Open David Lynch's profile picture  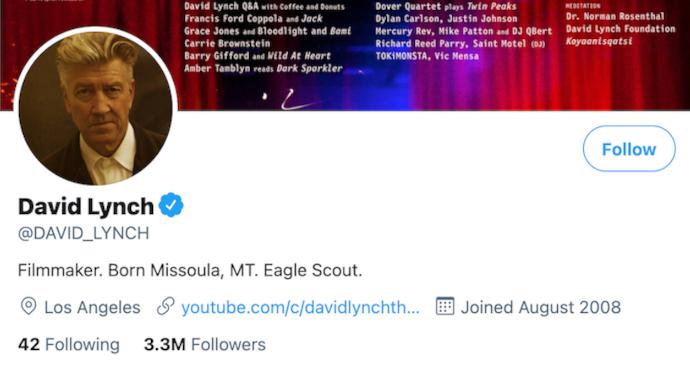click(95, 108)
